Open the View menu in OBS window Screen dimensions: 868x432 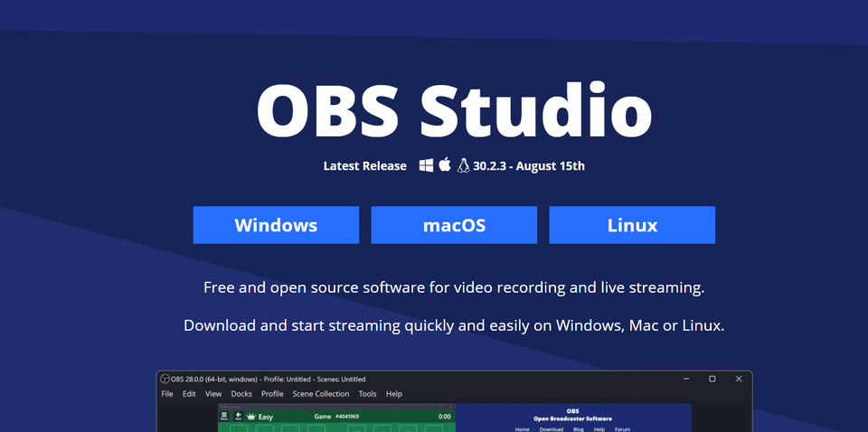coord(213,394)
